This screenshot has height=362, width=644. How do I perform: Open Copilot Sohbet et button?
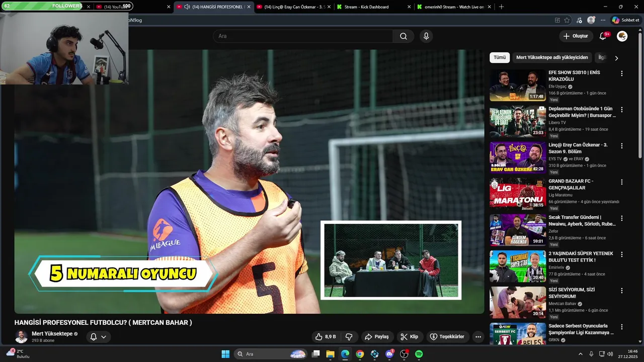coord(625,20)
